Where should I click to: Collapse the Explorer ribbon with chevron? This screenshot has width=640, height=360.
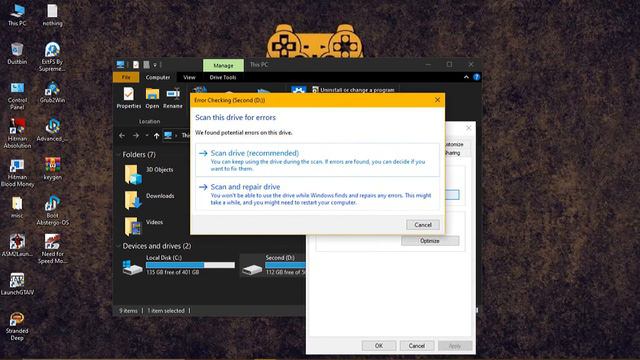(x=466, y=77)
